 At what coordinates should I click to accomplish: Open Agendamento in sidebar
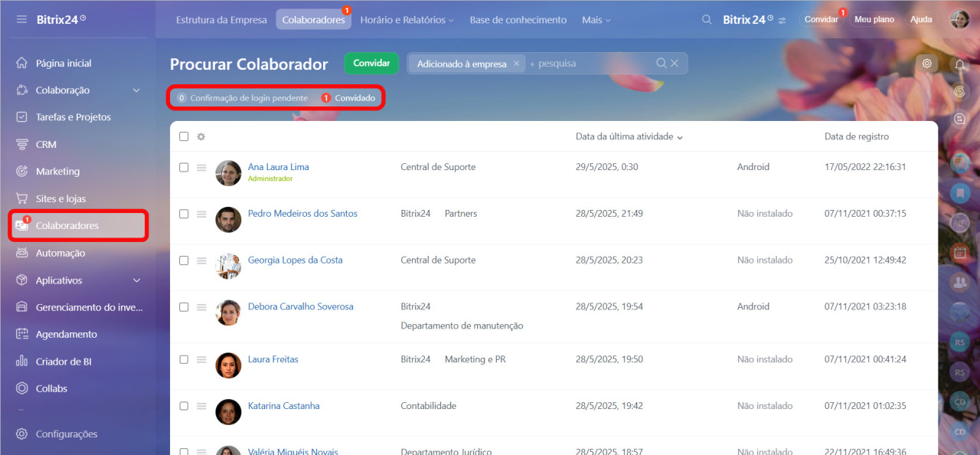pos(67,334)
